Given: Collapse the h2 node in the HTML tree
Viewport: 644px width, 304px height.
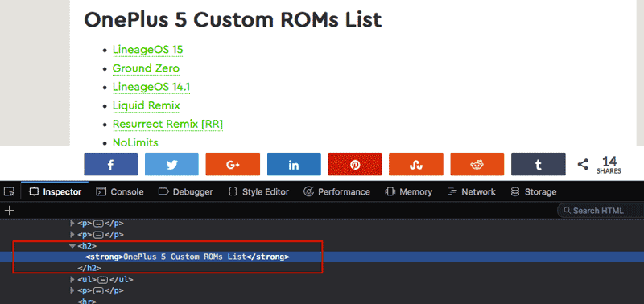Looking at the screenshot, I should click(72, 246).
